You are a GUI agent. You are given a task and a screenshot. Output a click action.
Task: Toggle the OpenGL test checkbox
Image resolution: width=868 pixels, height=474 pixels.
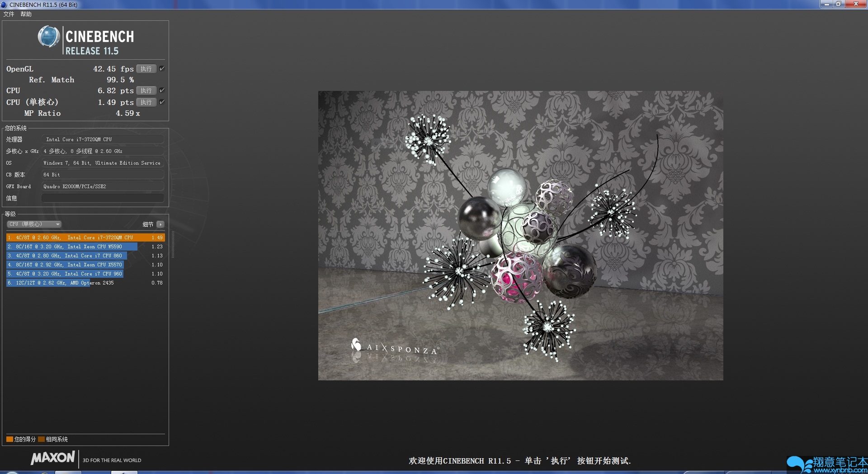(162, 69)
